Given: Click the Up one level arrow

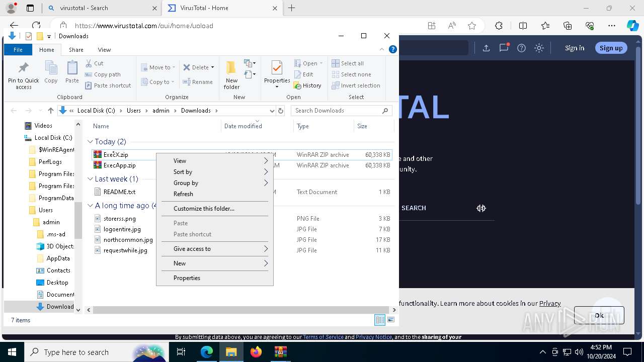Looking at the screenshot, I should [50, 111].
